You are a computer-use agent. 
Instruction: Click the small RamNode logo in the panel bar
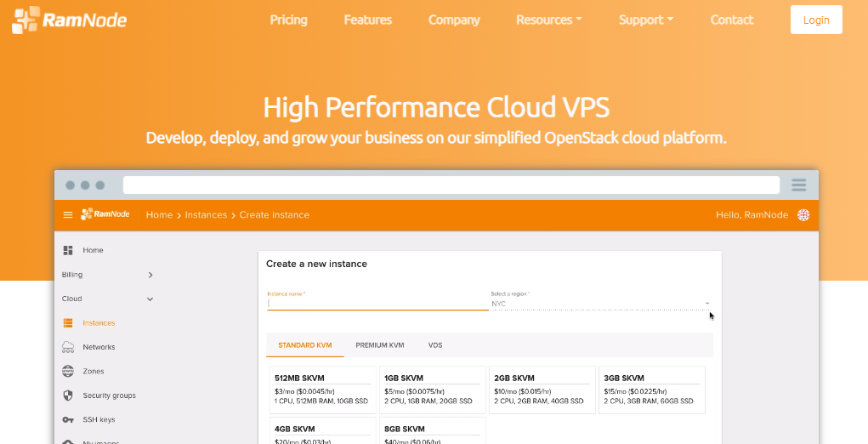105,214
